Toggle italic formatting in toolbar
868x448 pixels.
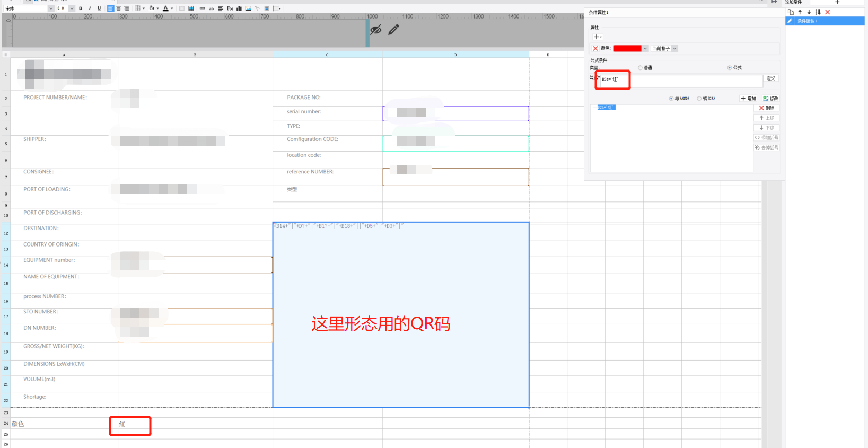click(90, 8)
